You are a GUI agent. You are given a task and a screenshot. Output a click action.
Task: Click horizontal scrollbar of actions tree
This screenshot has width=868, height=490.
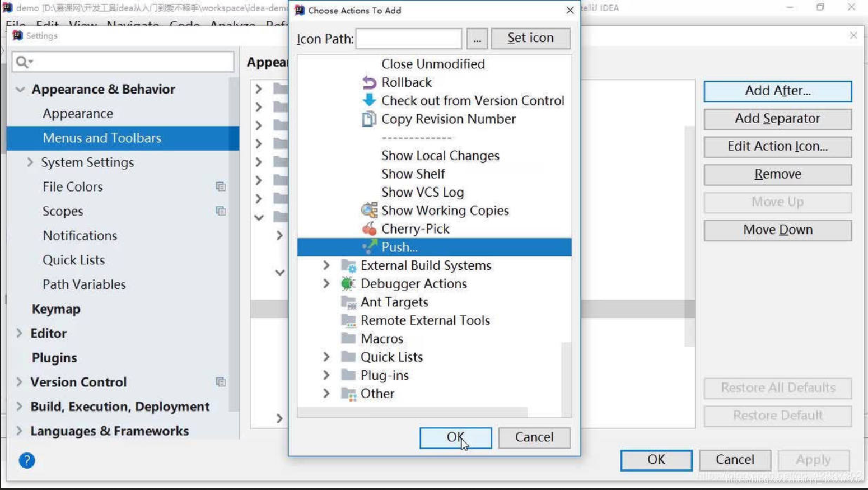[412, 412]
